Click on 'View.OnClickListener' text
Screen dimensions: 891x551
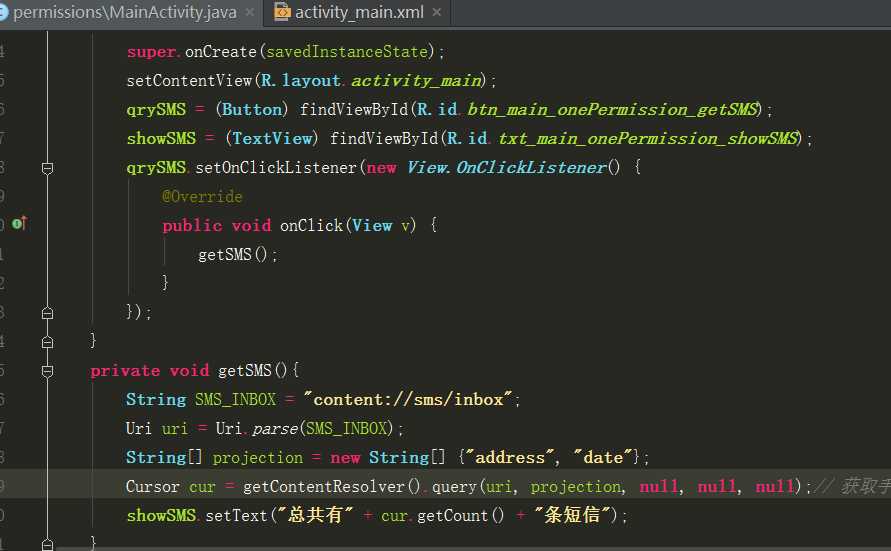tap(507, 168)
